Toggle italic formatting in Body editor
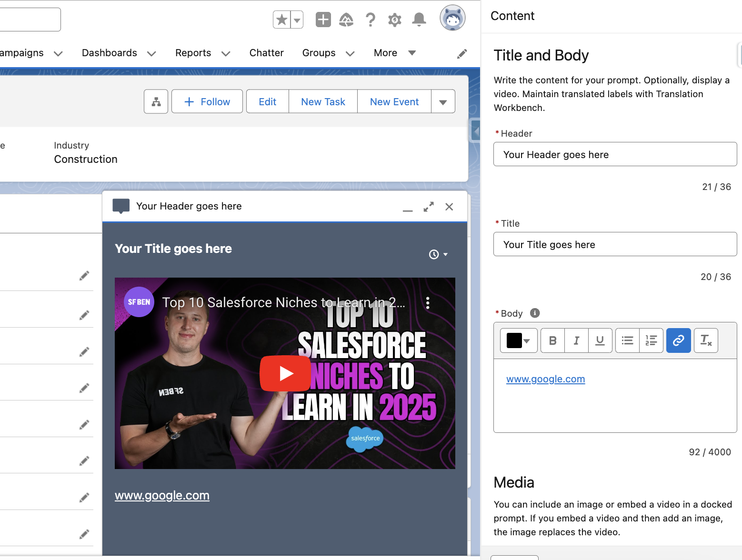The width and height of the screenshot is (742, 560). 576,340
